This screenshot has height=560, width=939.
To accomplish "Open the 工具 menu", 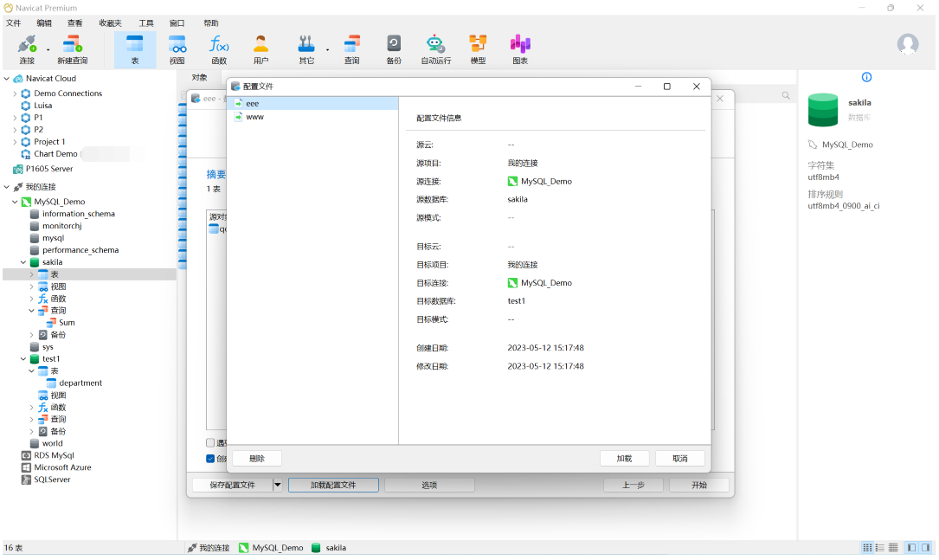I will pos(146,23).
